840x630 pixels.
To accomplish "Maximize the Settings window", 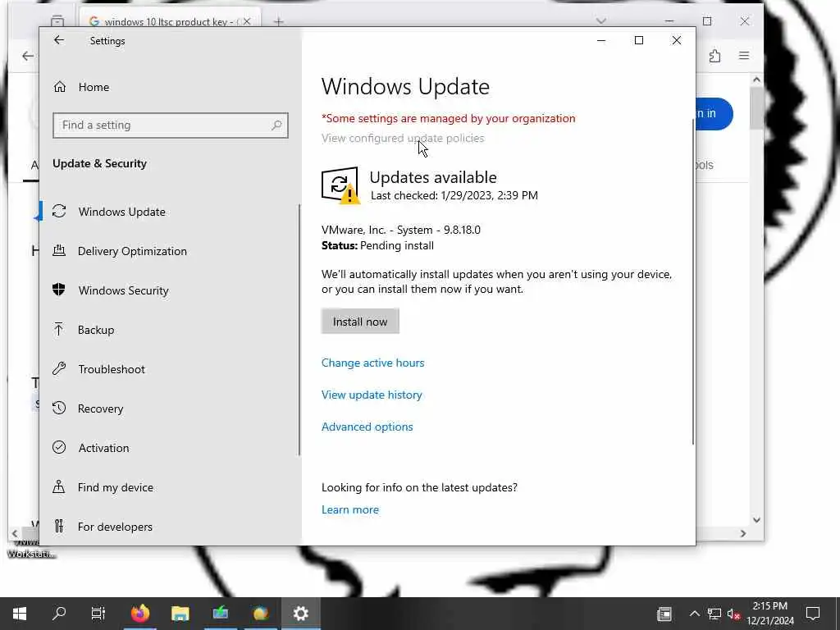I will pos(638,40).
